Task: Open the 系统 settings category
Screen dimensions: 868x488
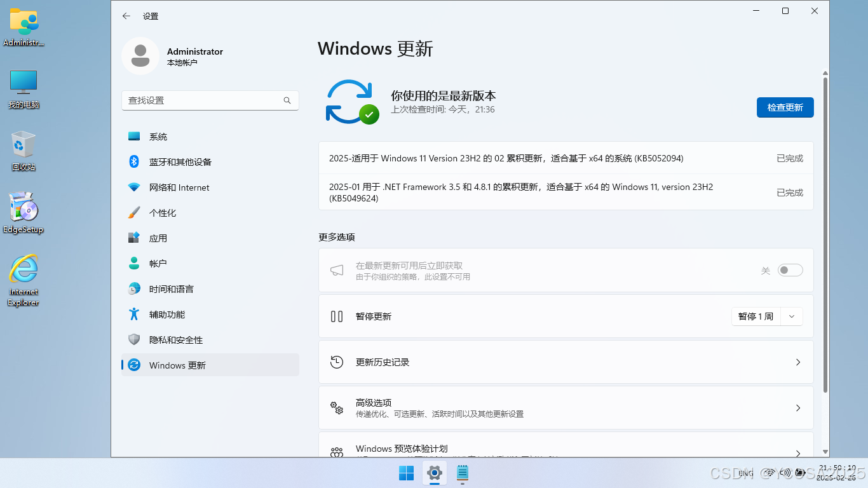Action: coord(210,137)
